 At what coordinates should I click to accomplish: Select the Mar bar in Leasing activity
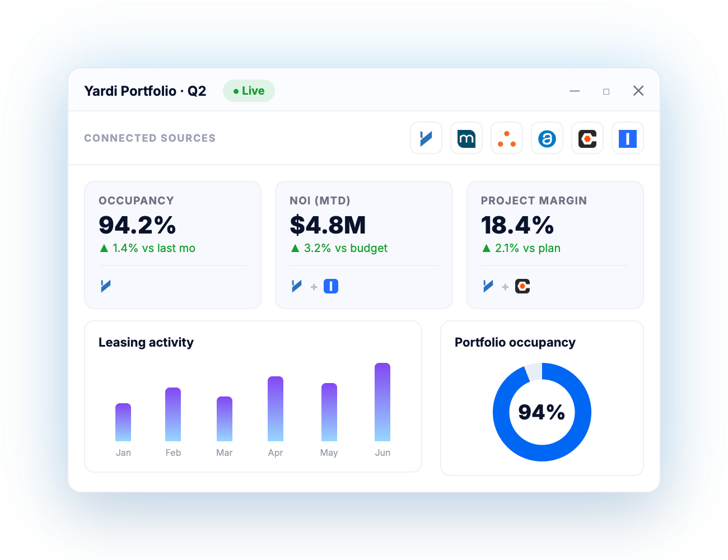[x=225, y=419]
